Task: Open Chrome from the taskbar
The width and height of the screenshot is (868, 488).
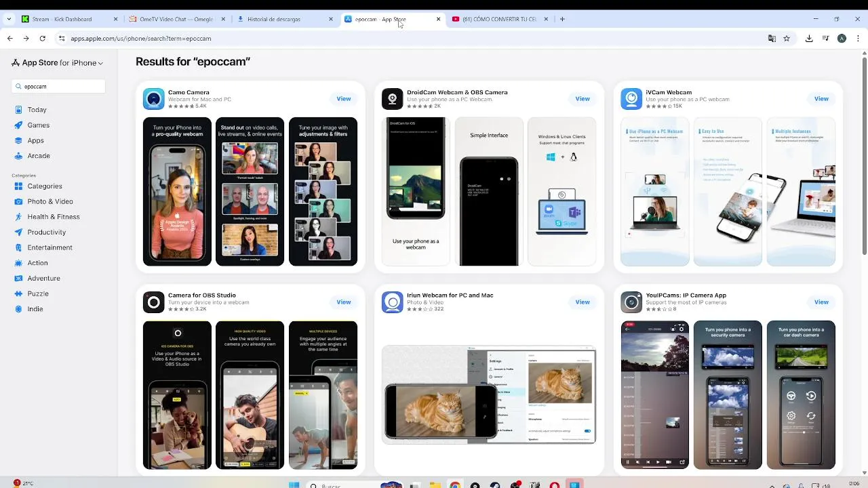Action: tap(455, 485)
